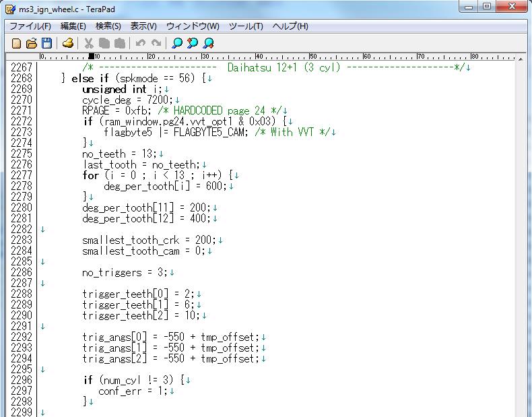Find previous with second magnifier icon
The image size is (532, 417).
pyautogui.click(x=193, y=43)
